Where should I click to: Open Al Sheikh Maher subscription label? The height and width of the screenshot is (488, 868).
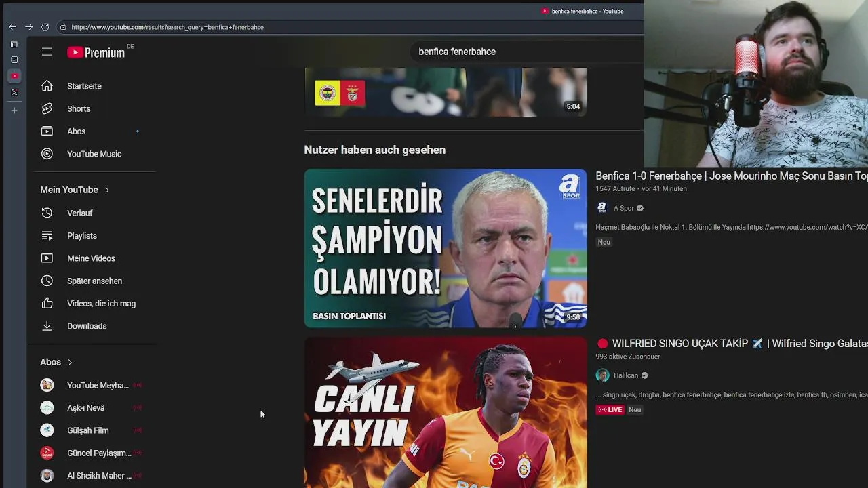pyautogui.click(x=99, y=476)
